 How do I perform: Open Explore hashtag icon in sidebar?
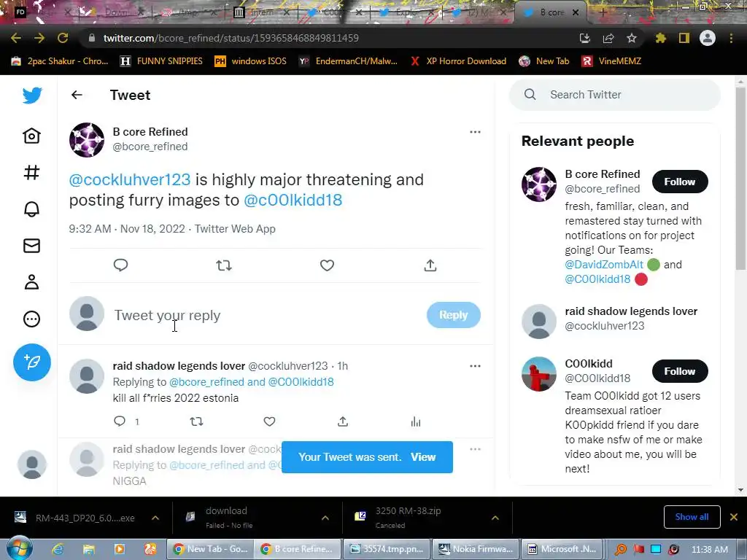click(x=32, y=172)
